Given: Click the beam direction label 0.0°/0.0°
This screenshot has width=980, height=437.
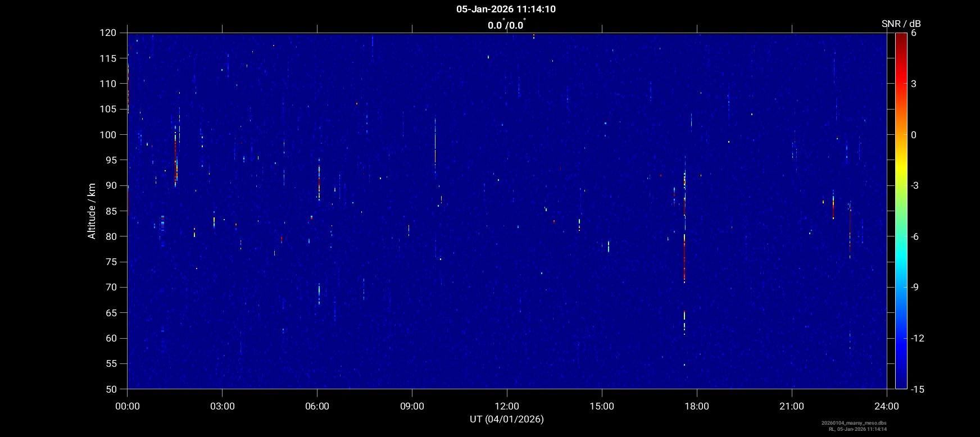Looking at the screenshot, I should (x=506, y=25).
